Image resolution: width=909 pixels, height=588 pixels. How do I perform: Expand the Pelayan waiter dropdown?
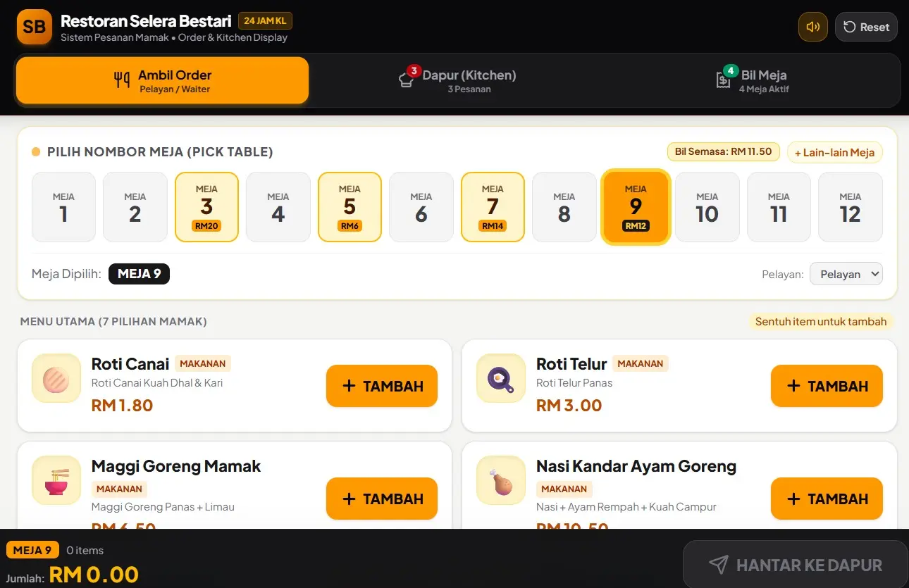[x=846, y=274]
